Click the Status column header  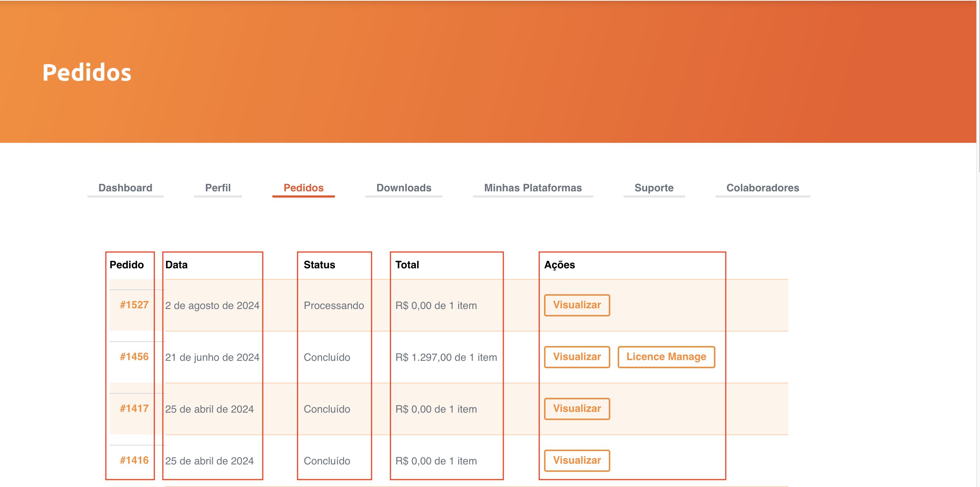pyautogui.click(x=319, y=265)
